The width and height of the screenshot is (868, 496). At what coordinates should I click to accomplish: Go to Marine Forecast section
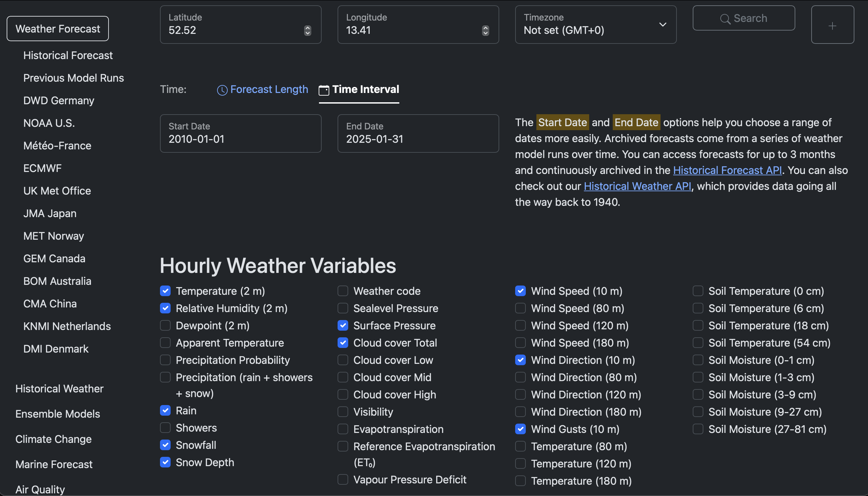54,464
